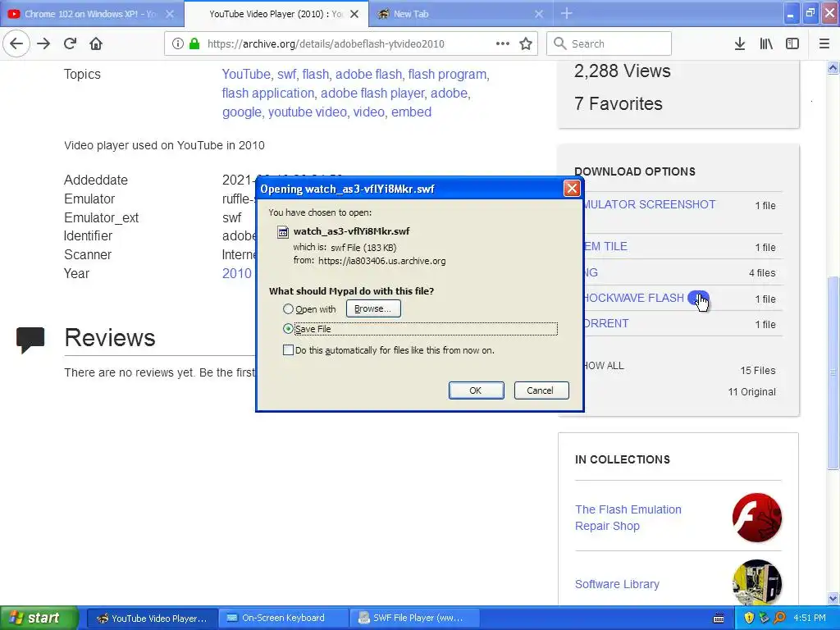The image size is (840, 630).
Task: Click Browse to choose an application
Action: click(x=373, y=308)
